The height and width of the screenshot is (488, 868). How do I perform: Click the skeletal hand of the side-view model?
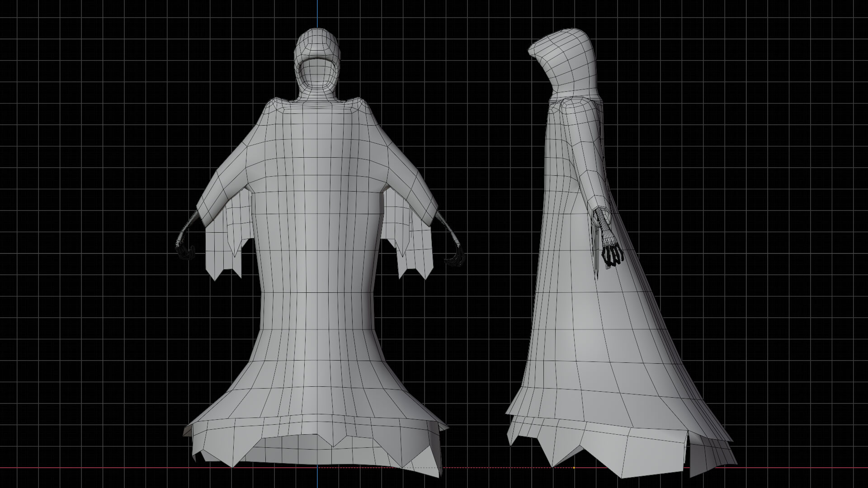[613, 255]
